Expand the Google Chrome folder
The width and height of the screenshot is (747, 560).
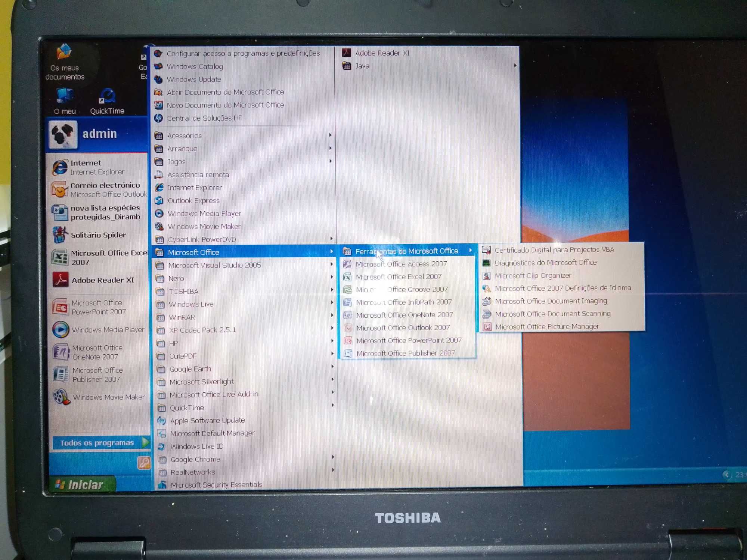pos(245,459)
